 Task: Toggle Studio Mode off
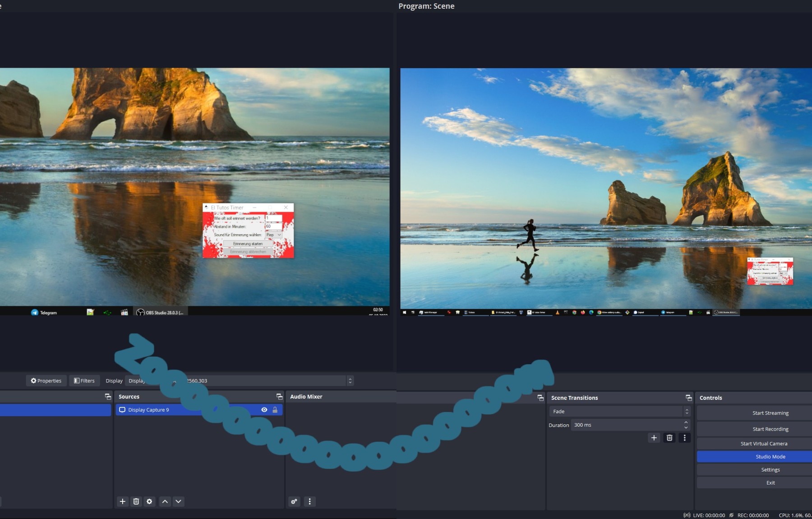click(x=770, y=457)
